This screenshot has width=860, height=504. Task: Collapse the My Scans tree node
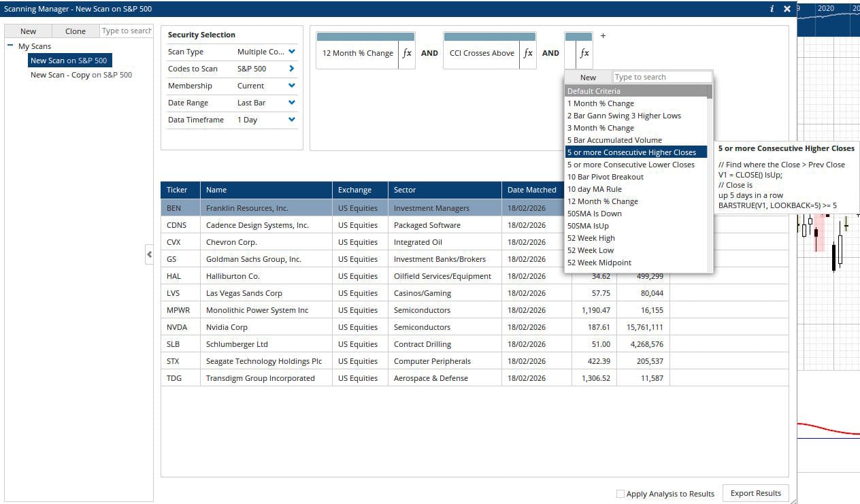pyautogui.click(x=11, y=46)
